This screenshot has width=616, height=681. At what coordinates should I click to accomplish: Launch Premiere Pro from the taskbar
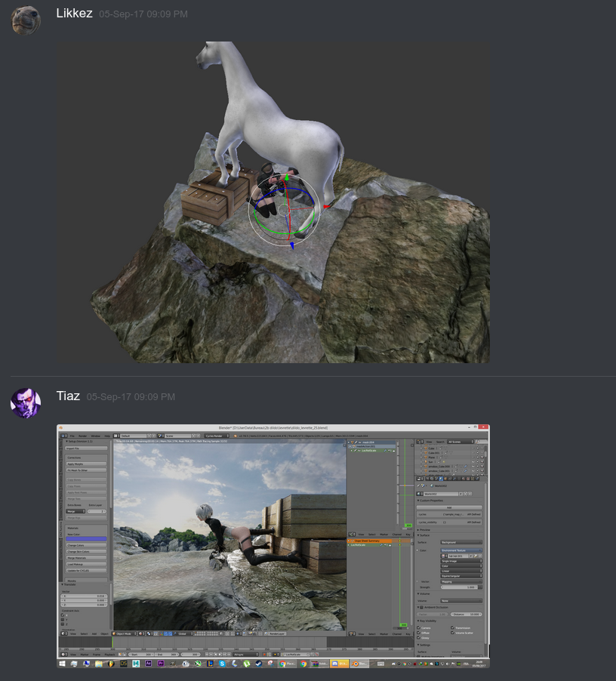click(161, 664)
